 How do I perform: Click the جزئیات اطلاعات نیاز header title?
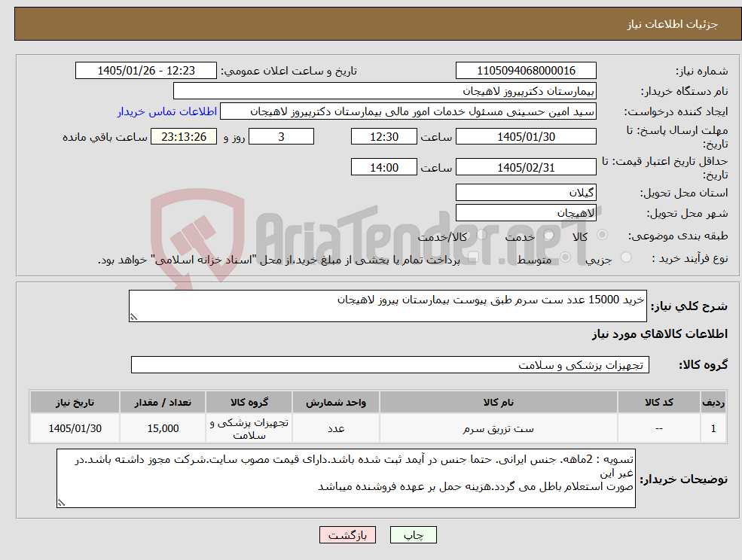pyautogui.click(x=673, y=24)
